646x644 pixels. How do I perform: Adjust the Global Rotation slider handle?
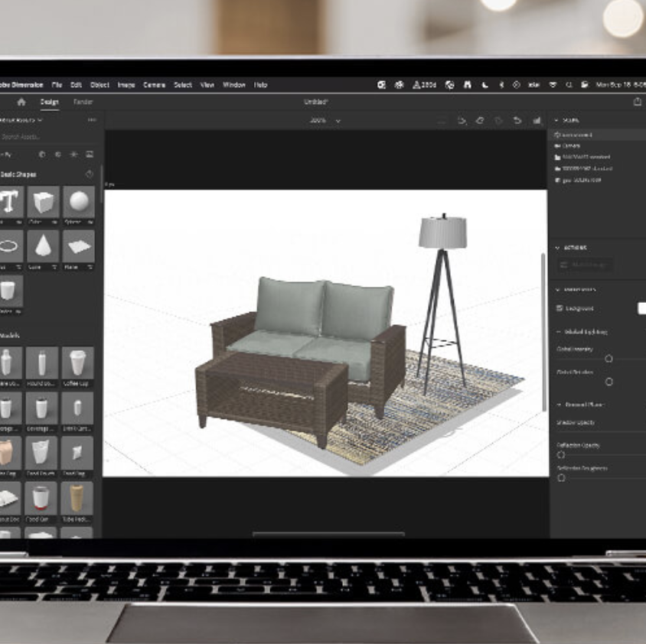pos(609,382)
